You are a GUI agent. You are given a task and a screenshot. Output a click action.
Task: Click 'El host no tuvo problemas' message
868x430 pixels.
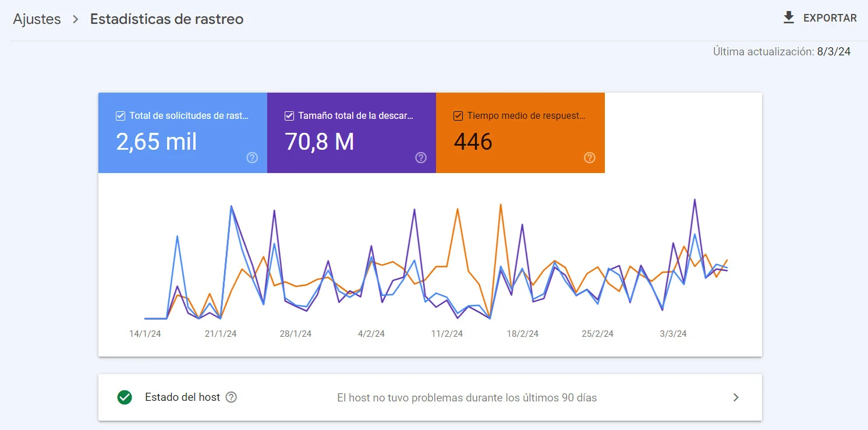pos(467,398)
